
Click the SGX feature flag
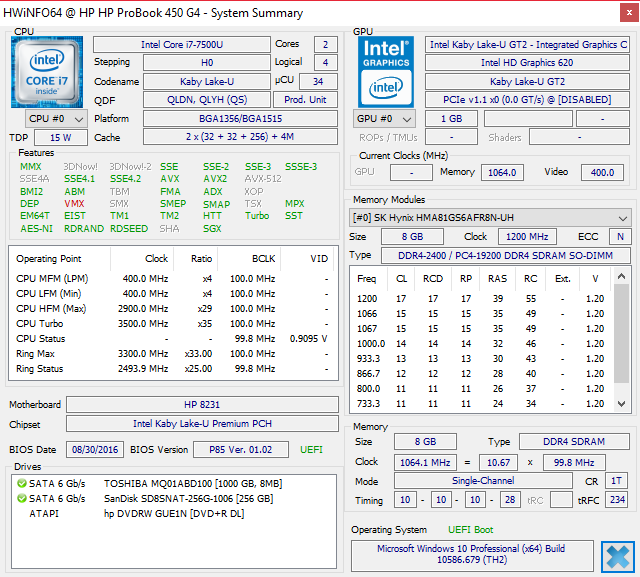pyautogui.click(x=212, y=229)
